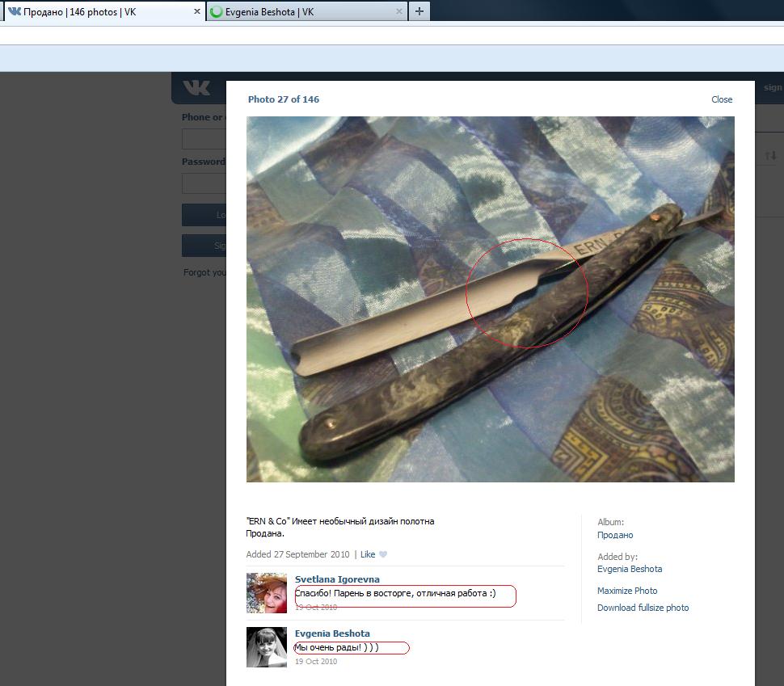Click the Password input field
Image resolution: width=784 pixels, height=686 pixels.
(204, 183)
